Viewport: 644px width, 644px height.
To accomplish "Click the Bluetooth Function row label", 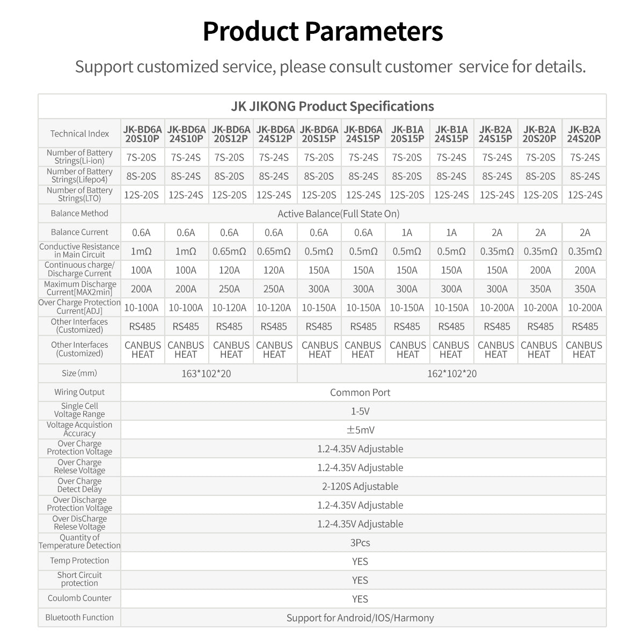I will click(79, 618).
